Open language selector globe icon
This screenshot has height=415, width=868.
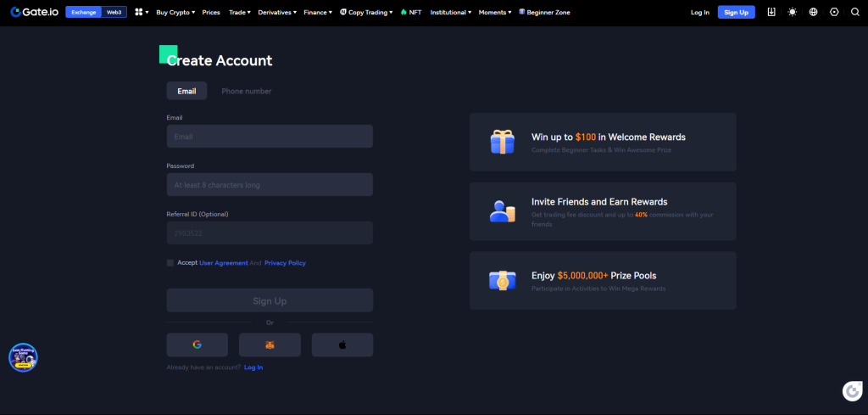click(x=813, y=12)
